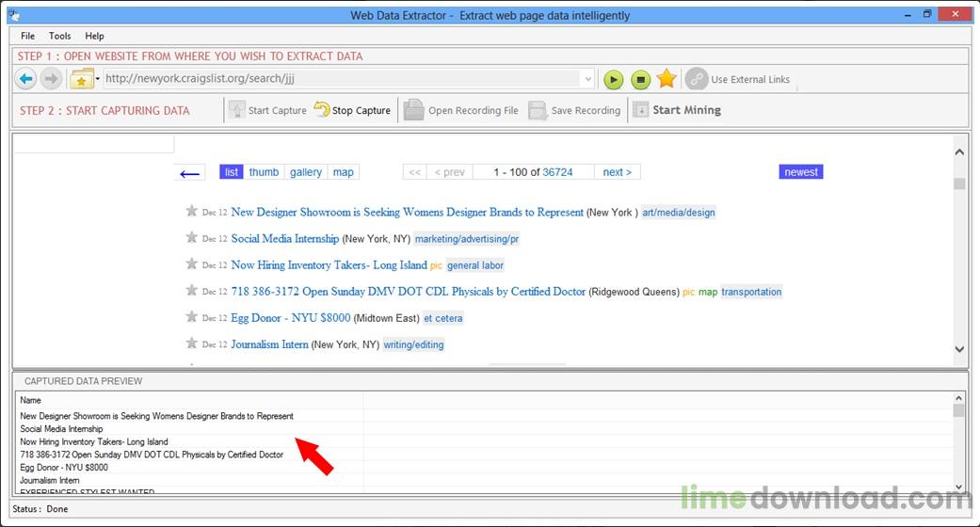Click the grey forward navigation arrow icon
Screen dimensions: 980x527
click(x=51, y=79)
